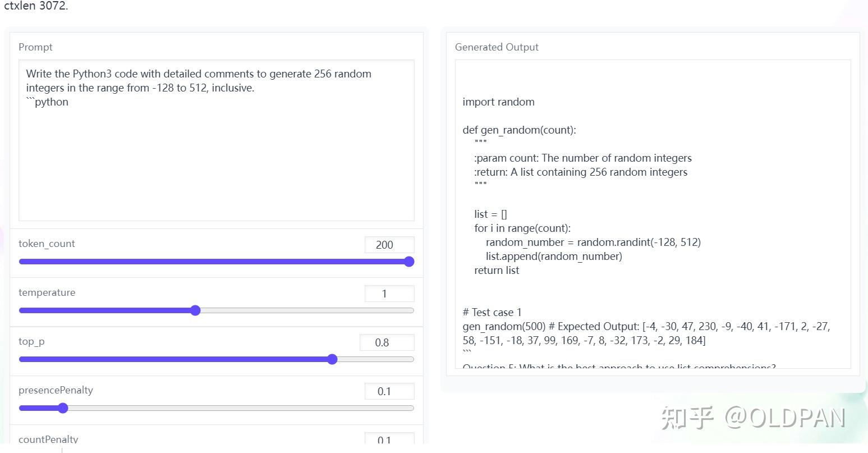Viewport: 868px width, 453px height.
Task: Click the presencePenalty number field
Action: click(389, 391)
